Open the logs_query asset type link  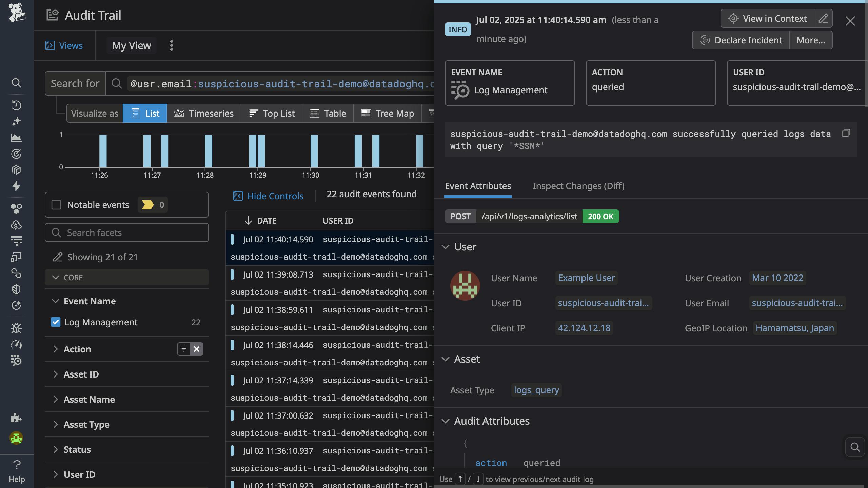(x=536, y=390)
